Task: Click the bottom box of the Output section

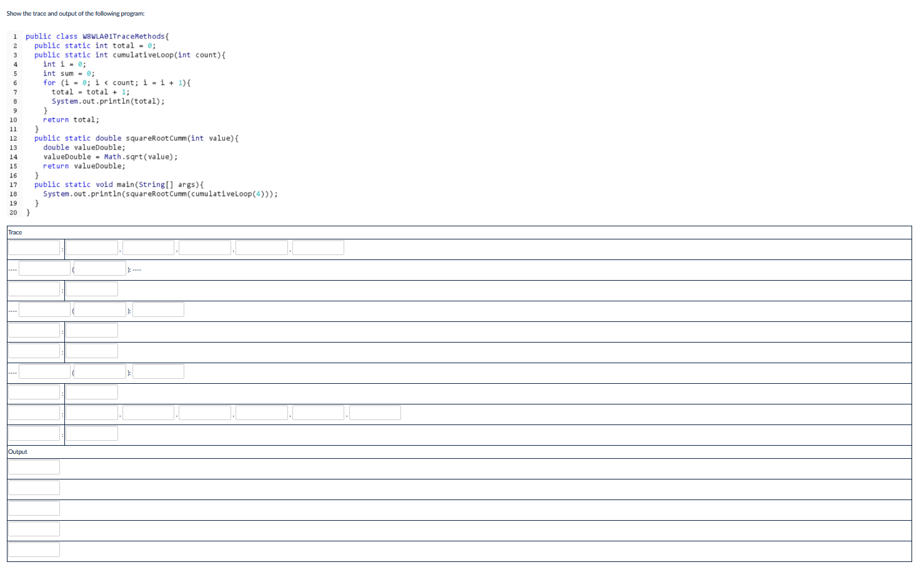Action: [x=34, y=549]
